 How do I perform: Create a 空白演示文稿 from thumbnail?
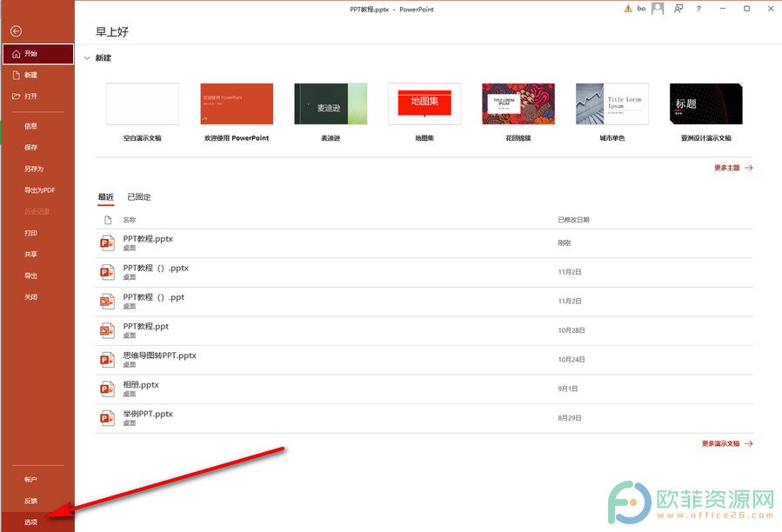click(143, 104)
